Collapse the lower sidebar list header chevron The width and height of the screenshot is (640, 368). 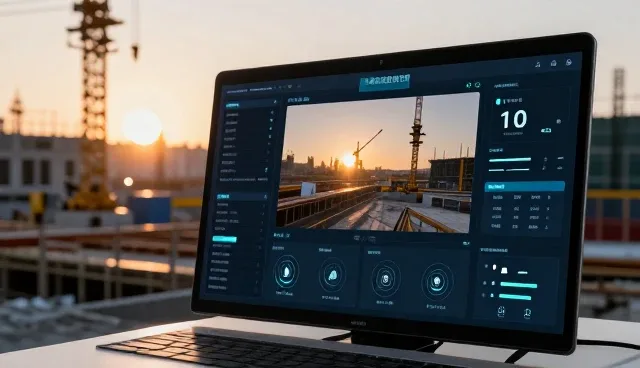pyautogui.click(x=265, y=197)
